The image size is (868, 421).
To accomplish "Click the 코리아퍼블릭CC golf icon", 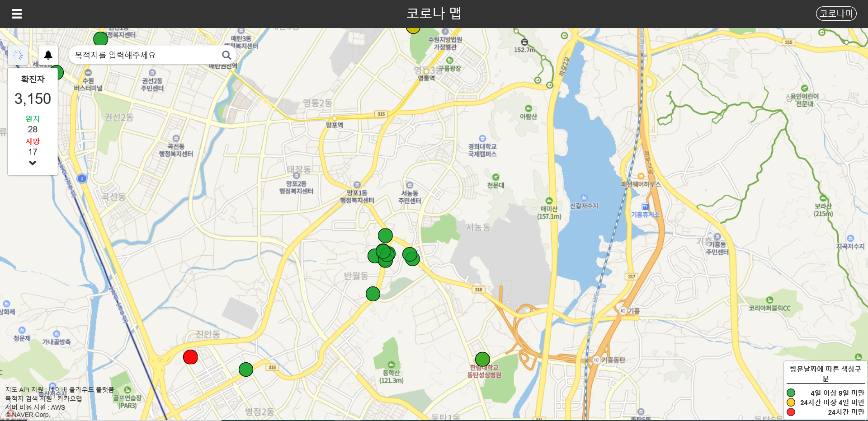I will click(x=769, y=300).
